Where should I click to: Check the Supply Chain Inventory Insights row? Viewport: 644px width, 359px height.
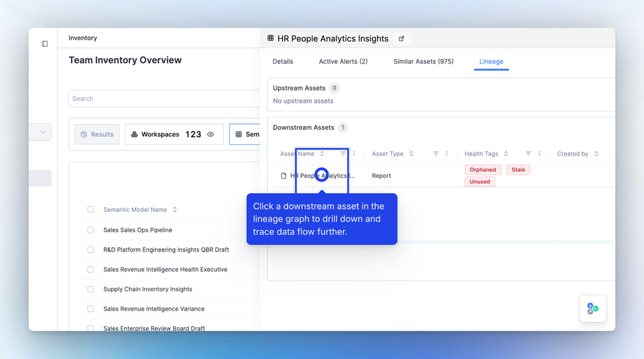pyautogui.click(x=91, y=289)
